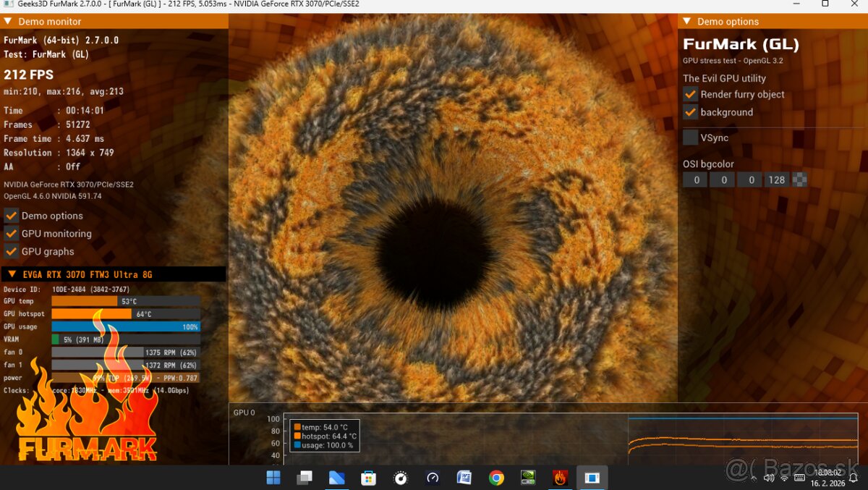The width and height of the screenshot is (868, 490).
Task: Uncheck the Render furry object checkbox
Action: tap(691, 94)
